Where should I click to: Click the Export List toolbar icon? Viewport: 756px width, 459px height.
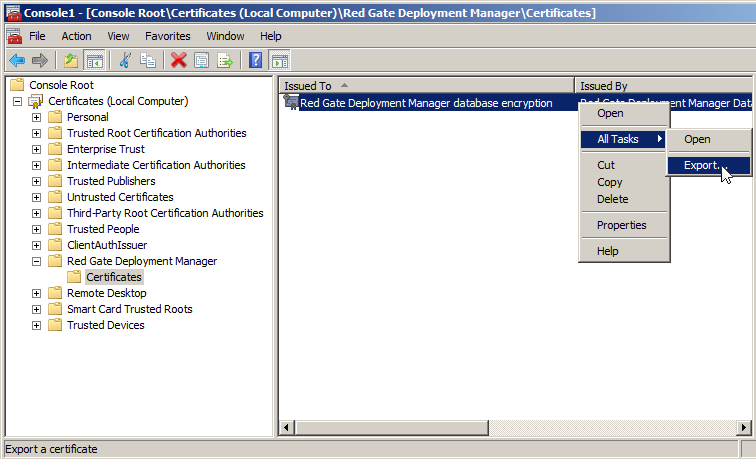click(225, 60)
